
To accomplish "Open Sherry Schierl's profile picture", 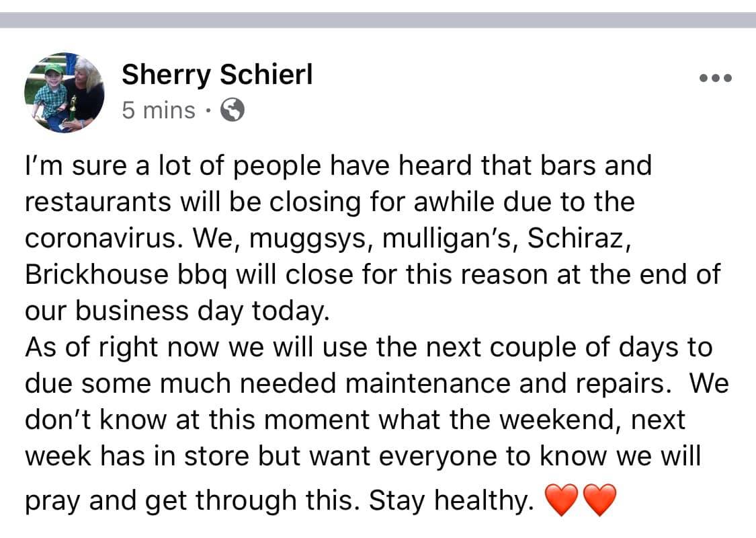I will (65, 92).
